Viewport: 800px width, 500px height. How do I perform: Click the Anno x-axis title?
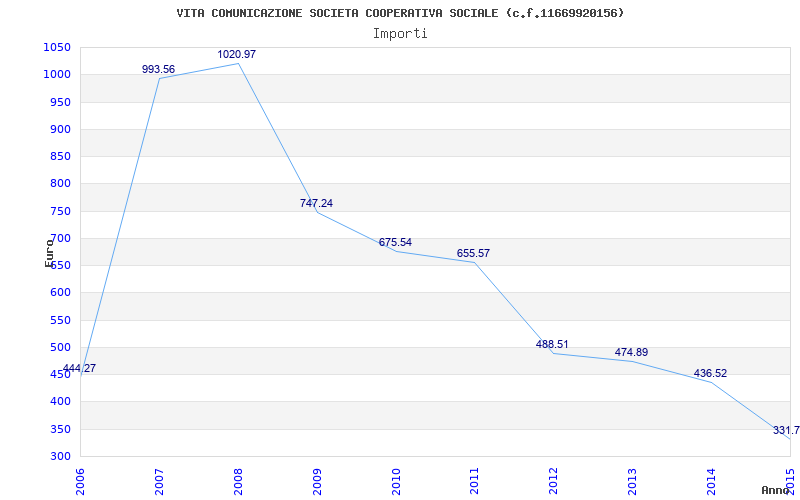776,490
